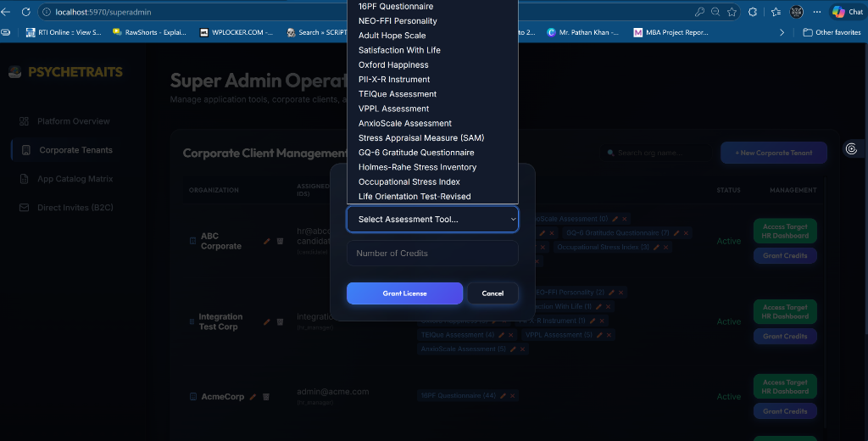The width and height of the screenshot is (868, 441).
Task: Reload the page with the refresh icon
Action: tap(25, 12)
